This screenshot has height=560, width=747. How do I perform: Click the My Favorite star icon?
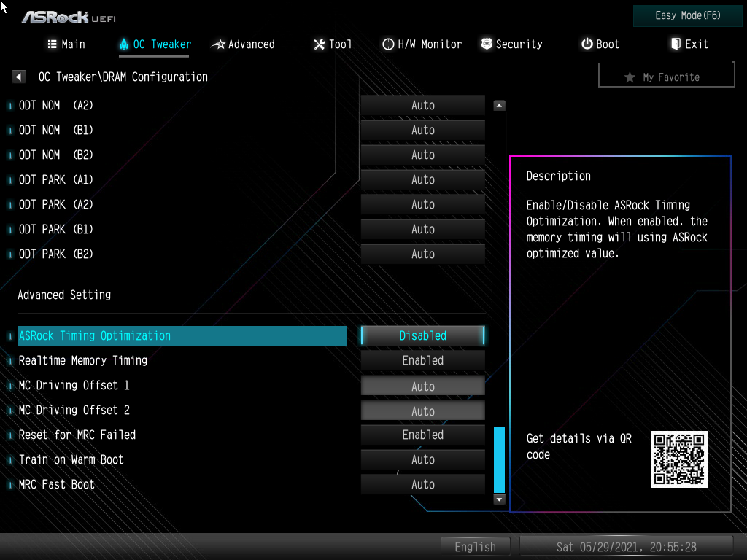click(x=630, y=75)
